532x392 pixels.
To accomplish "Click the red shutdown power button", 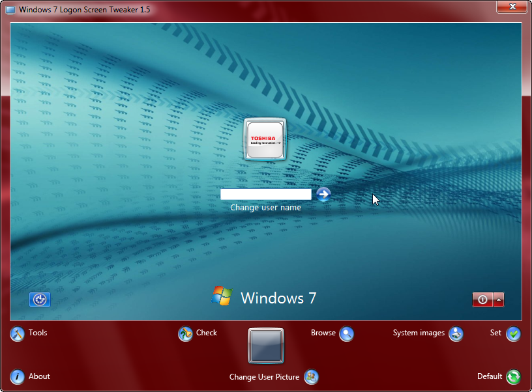I will pos(481,300).
